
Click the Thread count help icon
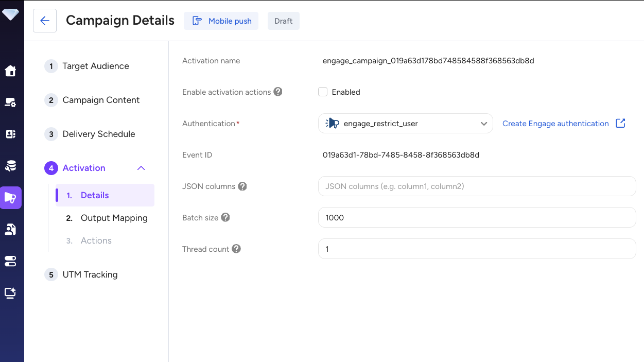click(236, 249)
